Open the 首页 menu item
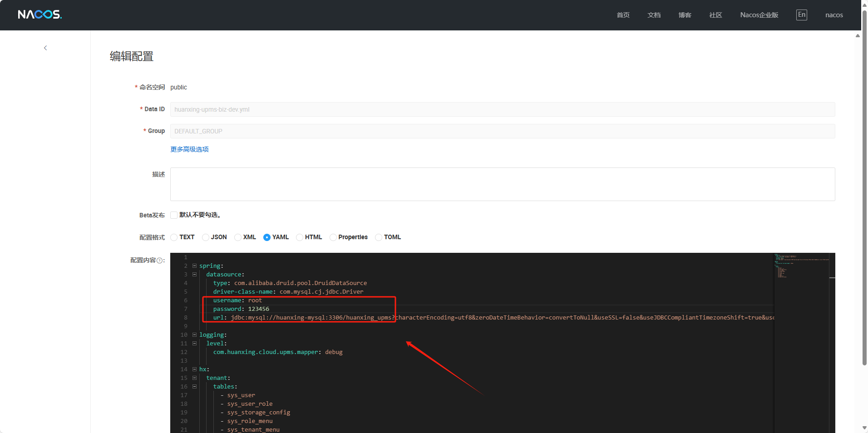Image resolution: width=868 pixels, height=433 pixels. [623, 15]
